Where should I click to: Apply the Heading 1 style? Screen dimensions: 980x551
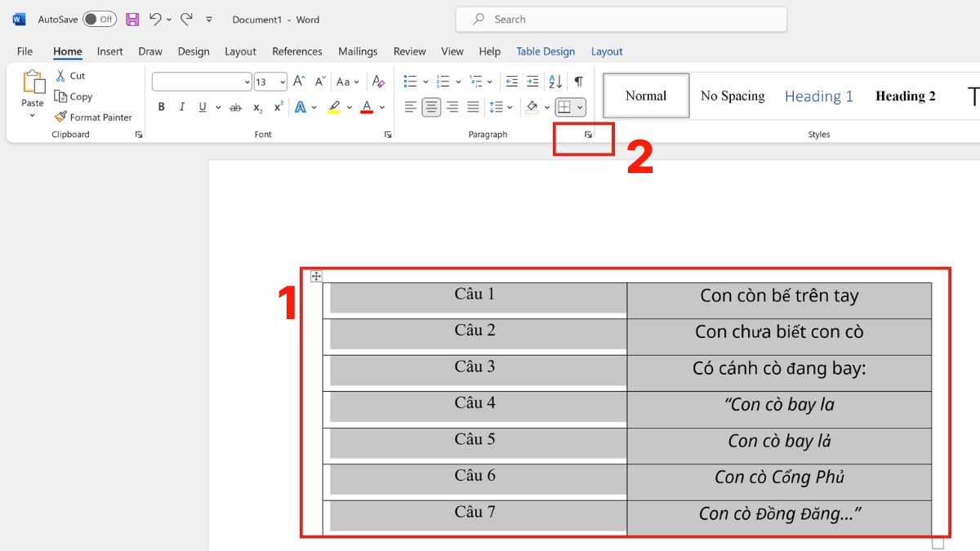point(819,96)
